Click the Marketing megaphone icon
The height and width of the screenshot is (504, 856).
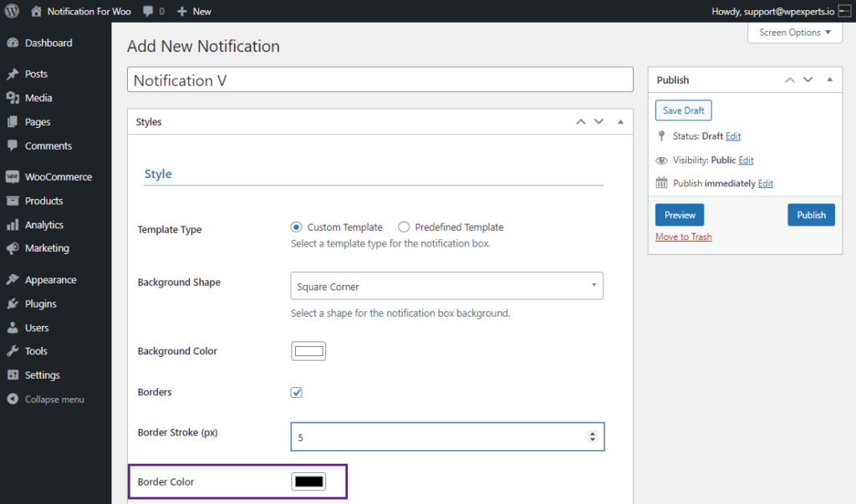pos(13,248)
